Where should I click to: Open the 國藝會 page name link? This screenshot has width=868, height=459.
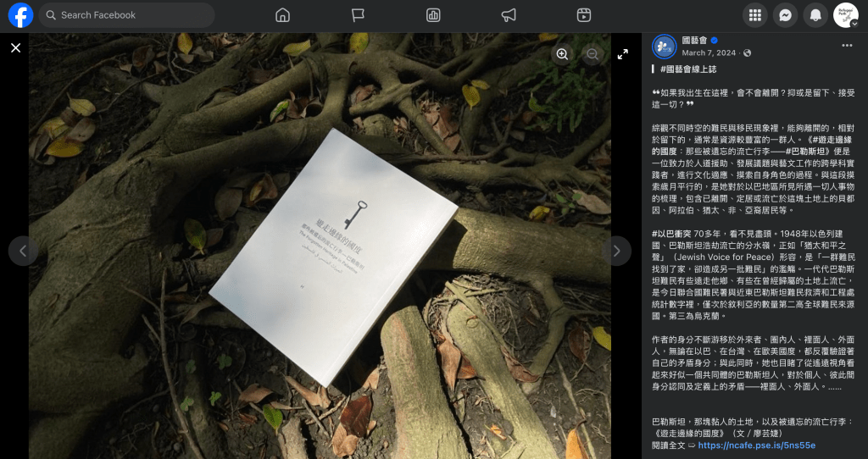tap(693, 40)
